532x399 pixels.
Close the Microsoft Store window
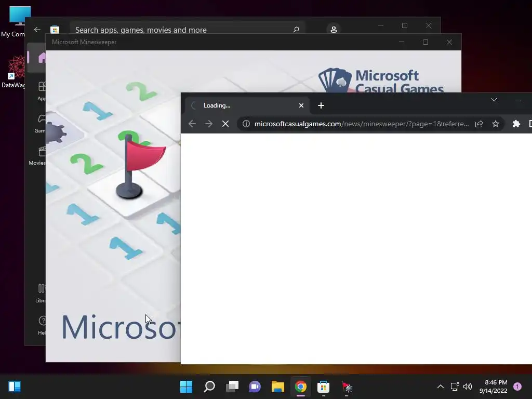(429, 25)
